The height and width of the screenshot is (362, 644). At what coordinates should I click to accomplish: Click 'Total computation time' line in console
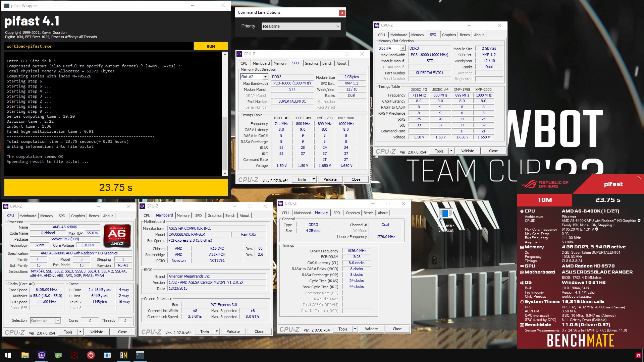(x=67, y=141)
